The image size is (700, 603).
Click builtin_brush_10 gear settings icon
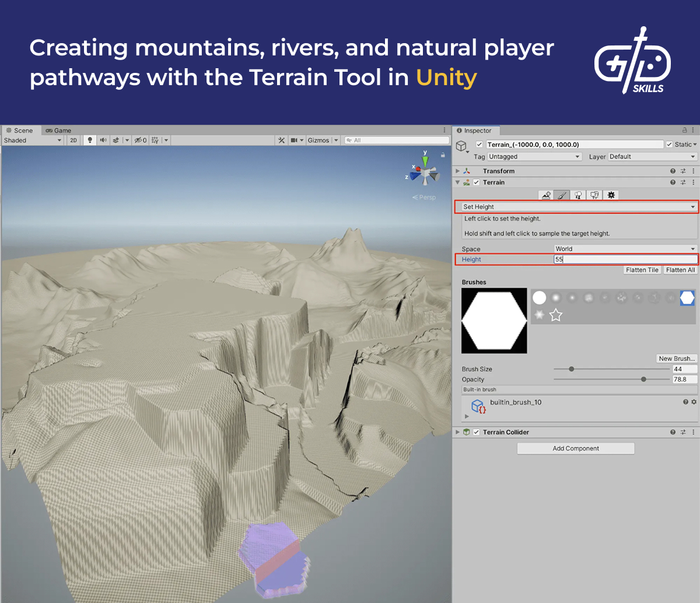tap(694, 402)
